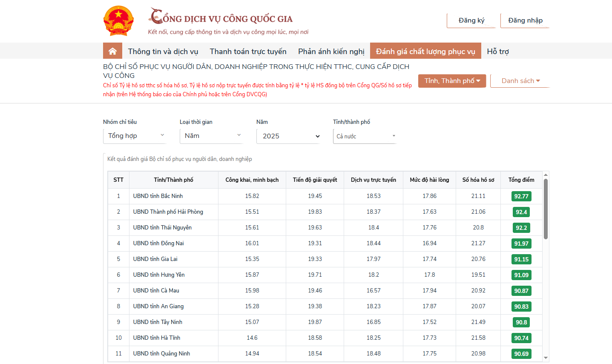612x364 pixels.
Task: Select UBND Thành phố Hải Phòng row
Action: pos(168,212)
